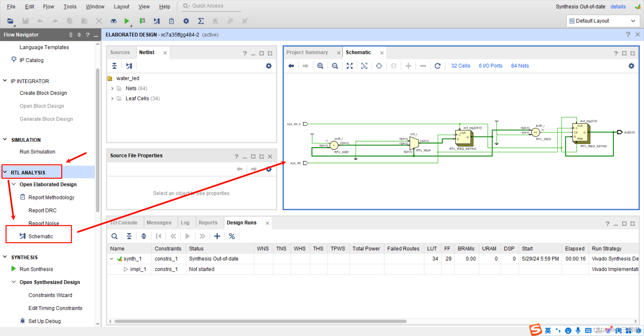
Task: Search in the Design Runs panel
Action: point(114,236)
